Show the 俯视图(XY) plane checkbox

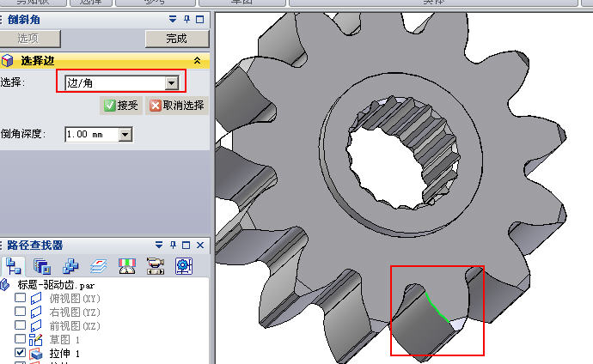pos(20,298)
